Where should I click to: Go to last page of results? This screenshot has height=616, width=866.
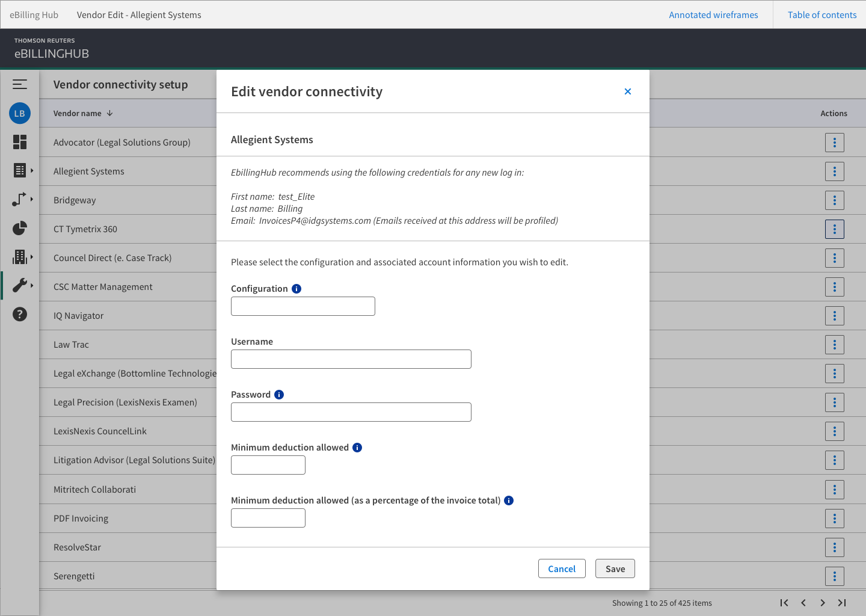pos(842,603)
